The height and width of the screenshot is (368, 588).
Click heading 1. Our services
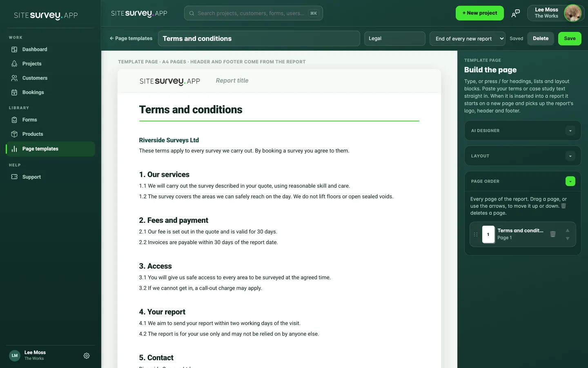[x=164, y=175]
